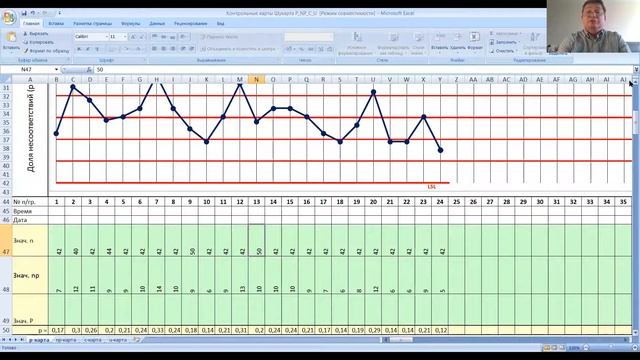The width and height of the screenshot is (640, 360).
Task: Align text right
Action: click(x=173, y=49)
